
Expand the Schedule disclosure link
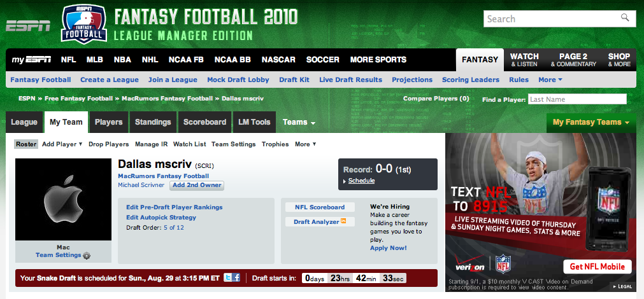[361, 181]
